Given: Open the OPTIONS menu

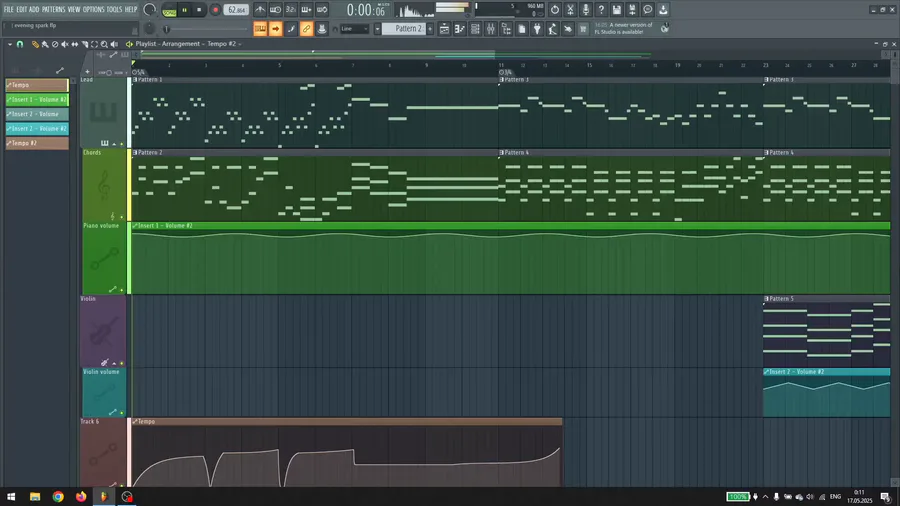Looking at the screenshot, I should point(94,9).
